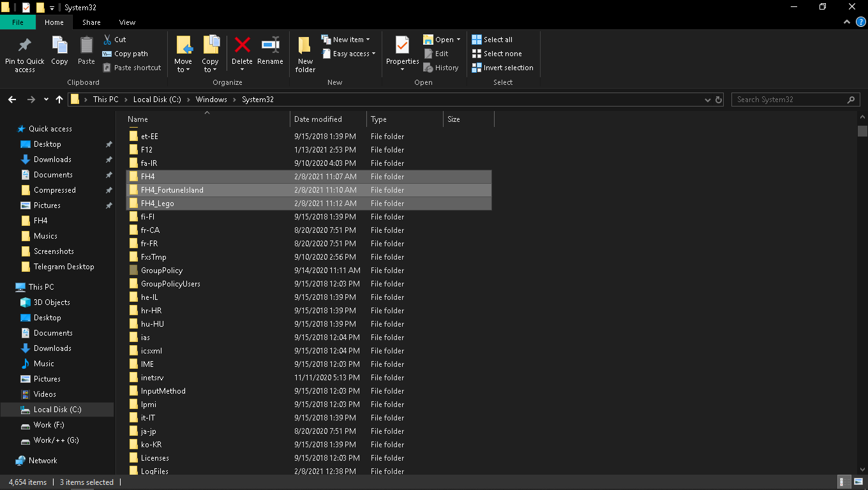Refresh the System32 folder view
Image resolution: width=868 pixels, height=490 pixels.
[x=719, y=100]
